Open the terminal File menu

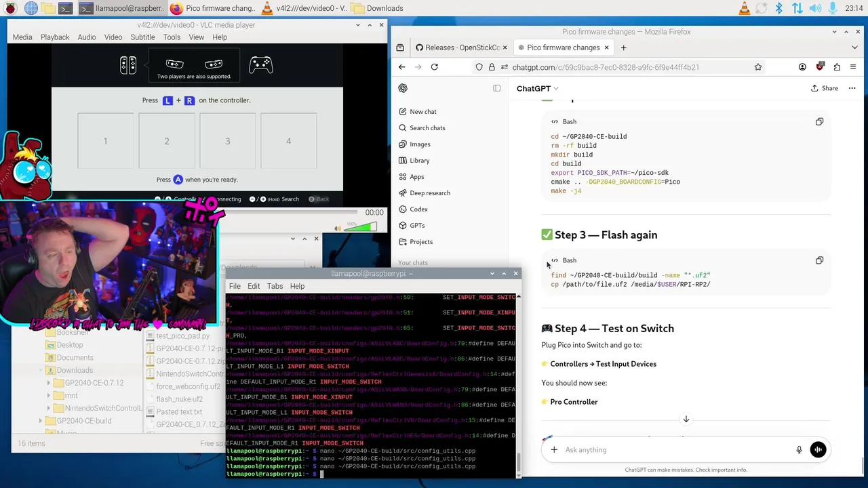click(235, 286)
